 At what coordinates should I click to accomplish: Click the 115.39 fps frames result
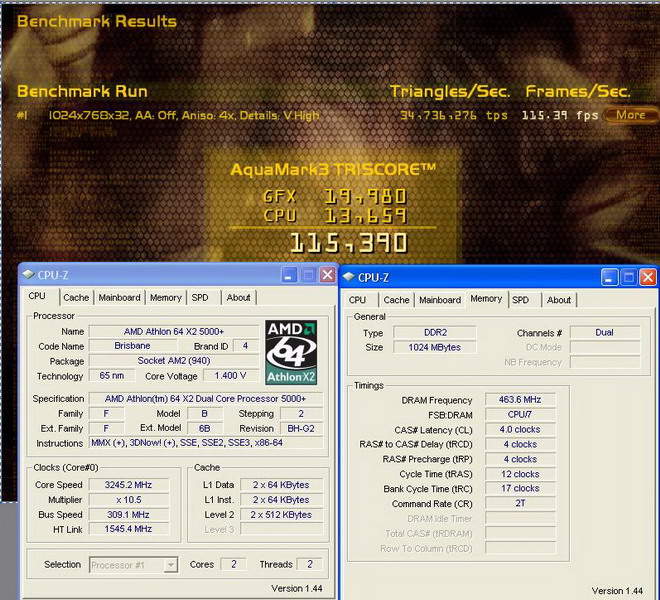click(x=560, y=115)
